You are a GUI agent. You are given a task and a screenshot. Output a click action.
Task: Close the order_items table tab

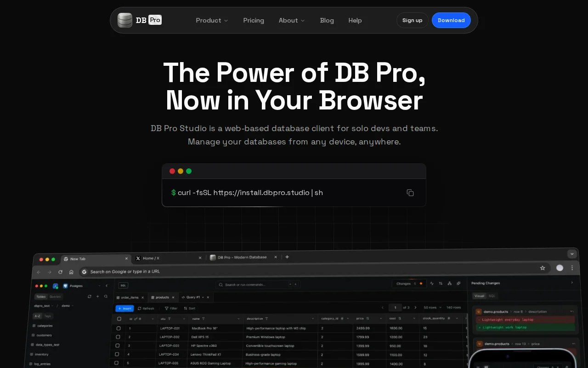point(143,298)
